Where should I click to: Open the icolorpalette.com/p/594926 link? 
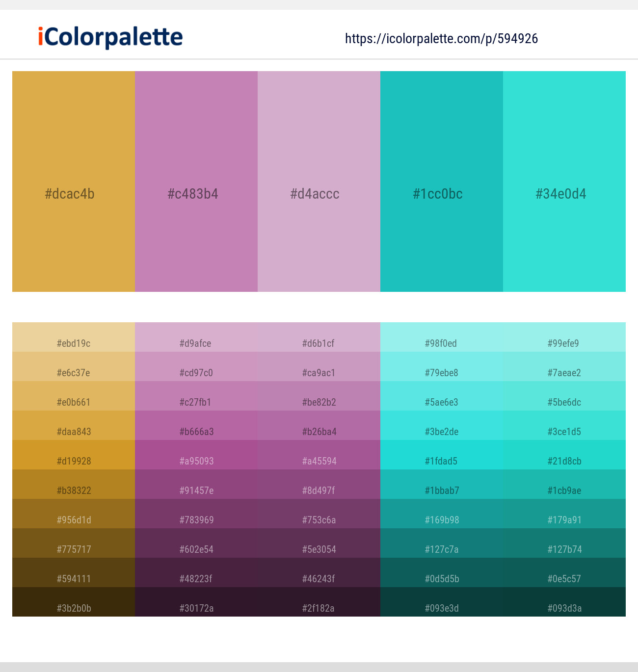click(x=441, y=39)
